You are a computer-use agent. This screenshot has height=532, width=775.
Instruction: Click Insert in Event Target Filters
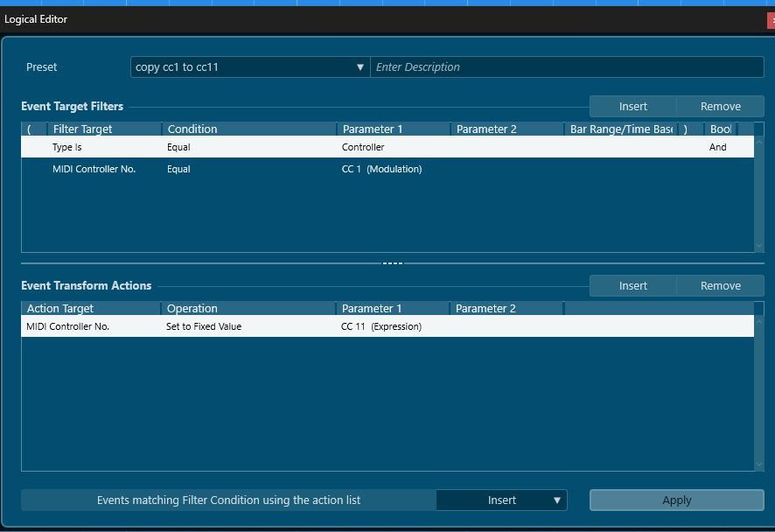pos(632,106)
